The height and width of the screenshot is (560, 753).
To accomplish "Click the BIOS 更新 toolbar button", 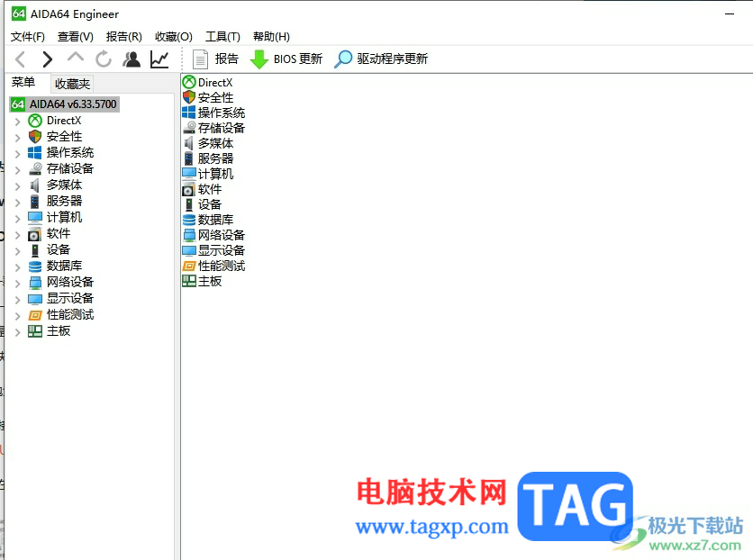I will pos(286,59).
